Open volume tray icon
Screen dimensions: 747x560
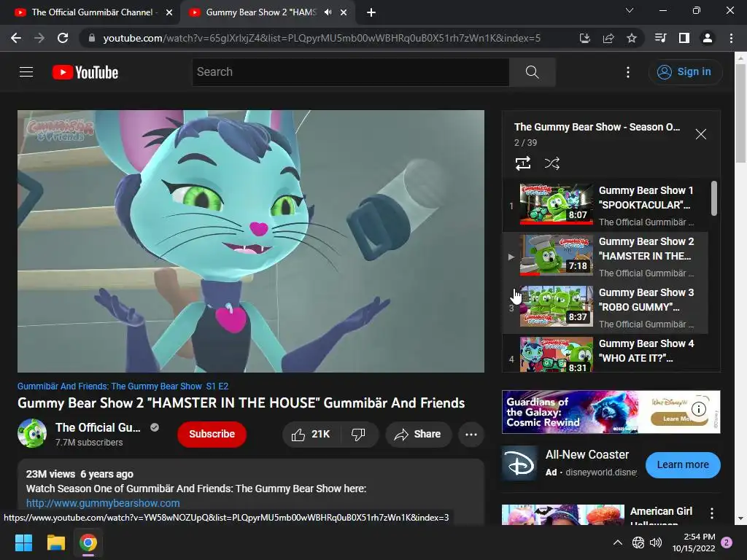[656, 542]
